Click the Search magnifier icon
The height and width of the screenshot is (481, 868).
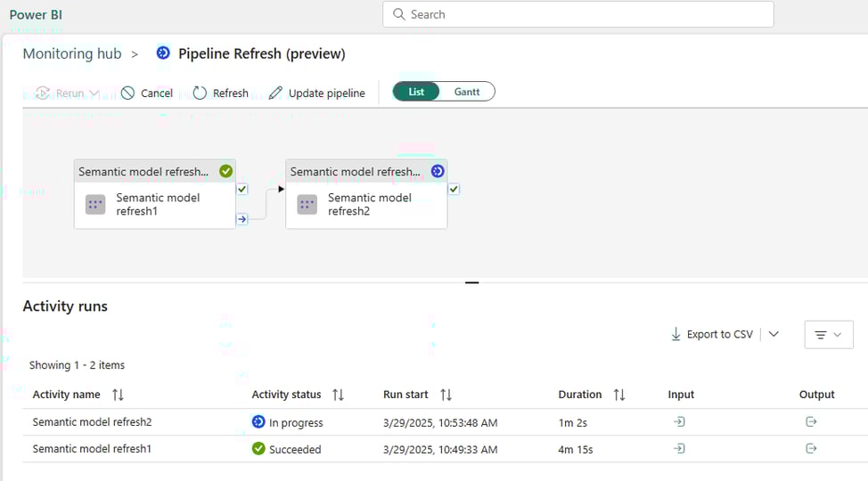click(398, 14)
